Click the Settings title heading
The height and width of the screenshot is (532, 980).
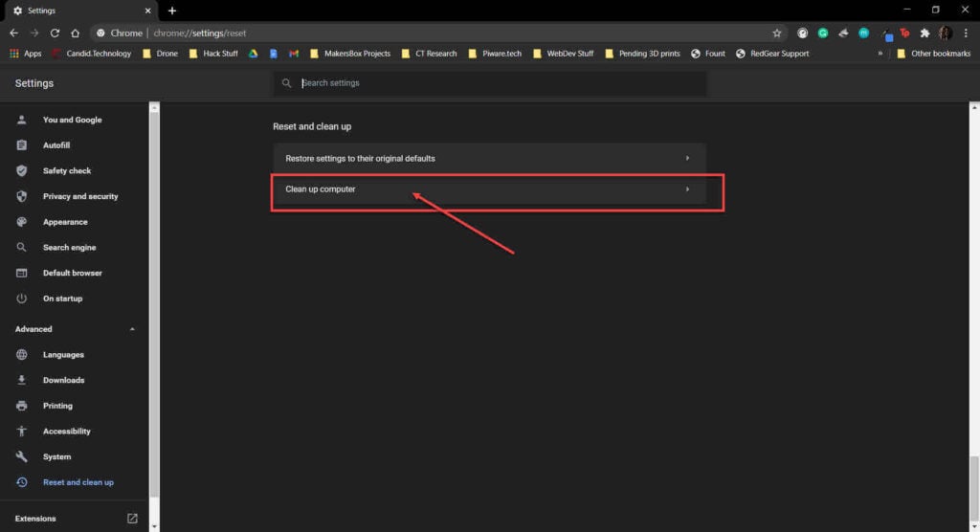coord(34,83)
